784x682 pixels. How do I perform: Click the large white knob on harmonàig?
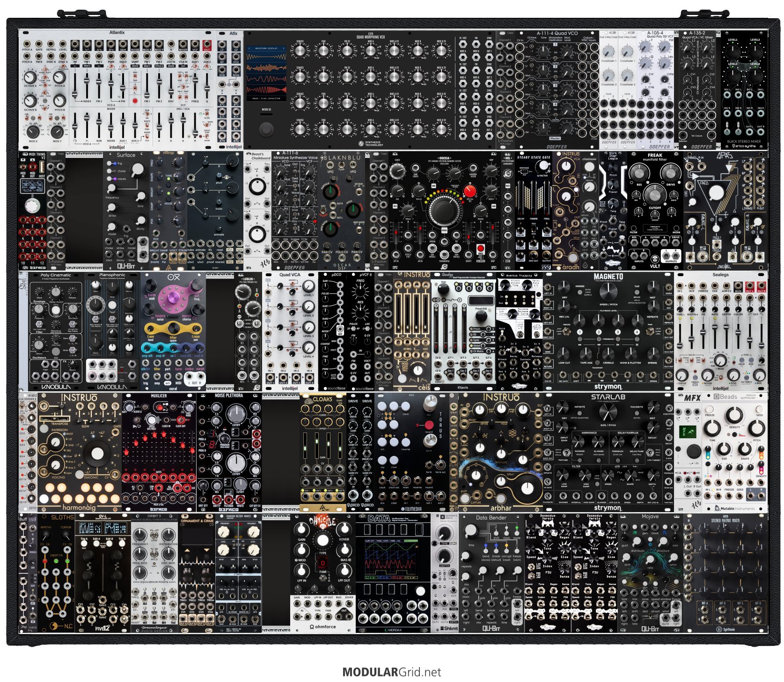(x=97, y=454)
